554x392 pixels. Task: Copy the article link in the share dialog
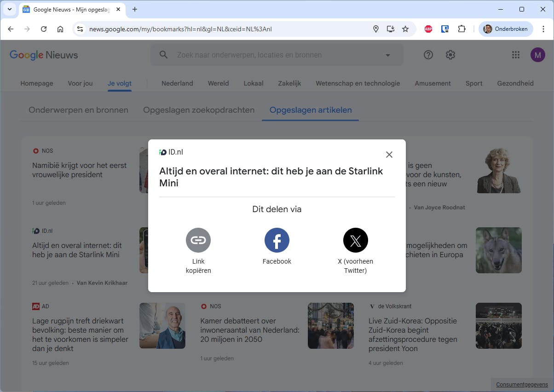coord(198,240)
